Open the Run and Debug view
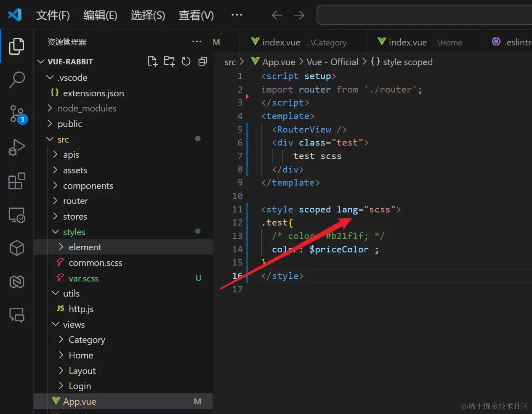This screenshot has height=414, width=532. point(16,147)
